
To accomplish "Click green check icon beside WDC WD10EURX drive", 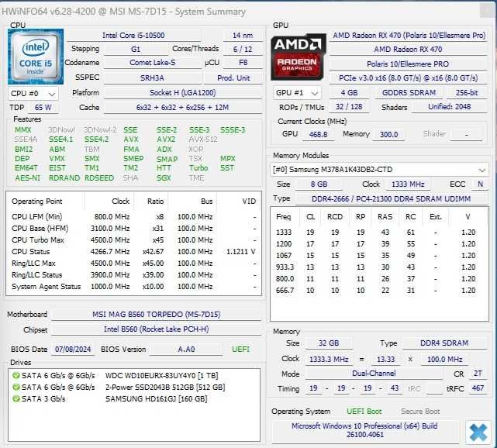I will coord(16,375).
